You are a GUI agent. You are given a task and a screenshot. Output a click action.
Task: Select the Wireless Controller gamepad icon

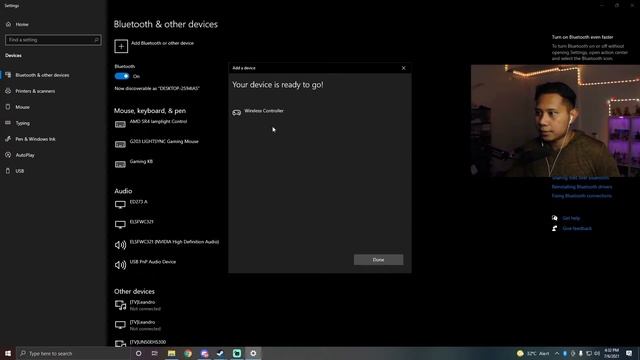(237, 112)
